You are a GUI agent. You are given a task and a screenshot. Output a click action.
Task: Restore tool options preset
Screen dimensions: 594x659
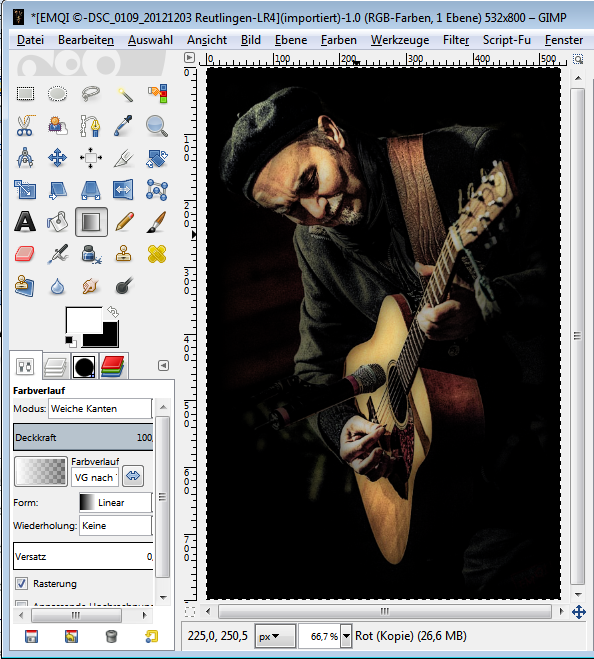[x=71, y=636]
